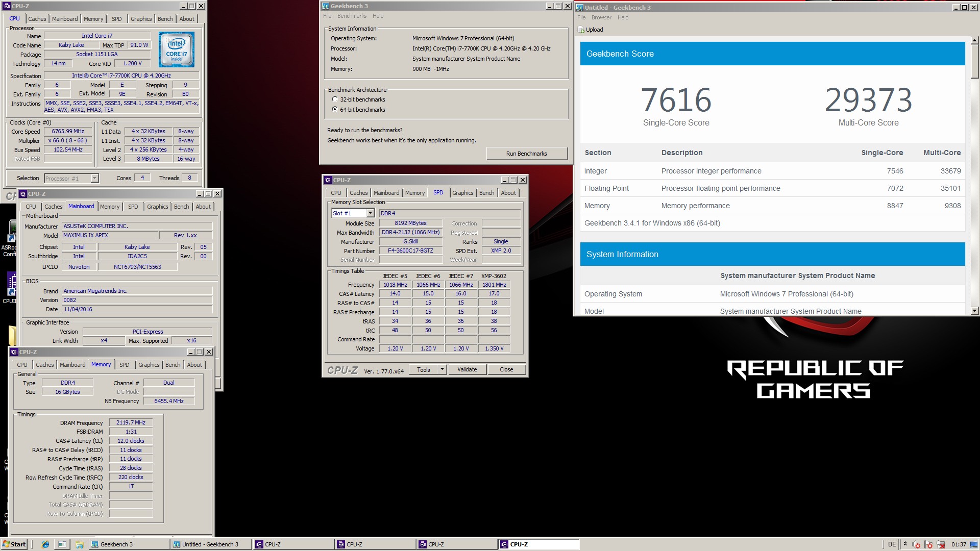
Task: Open the Windows Start menu
Action: (x=14, y=544)
